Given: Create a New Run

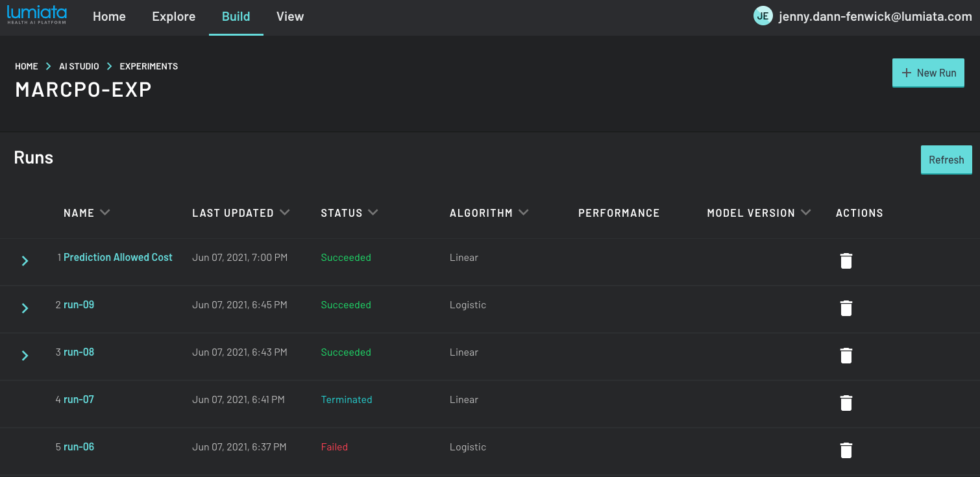Looking at the screenshot, I should click(x=928, y=73).
